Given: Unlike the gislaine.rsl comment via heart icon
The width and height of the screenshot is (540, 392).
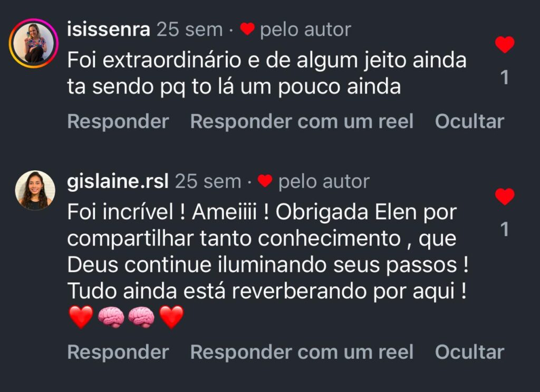Looking at the screenshot, I should 505,197.
